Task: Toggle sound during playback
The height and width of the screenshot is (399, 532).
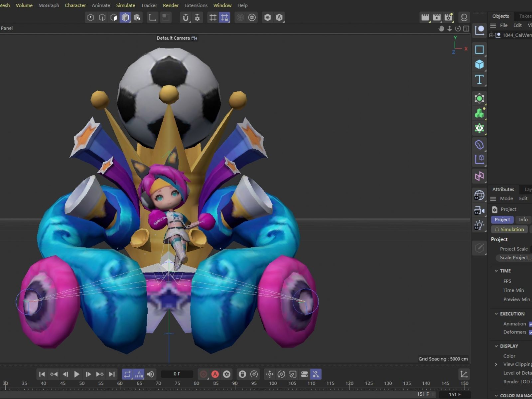Action: pyautogui.click(x=150, y=374)
